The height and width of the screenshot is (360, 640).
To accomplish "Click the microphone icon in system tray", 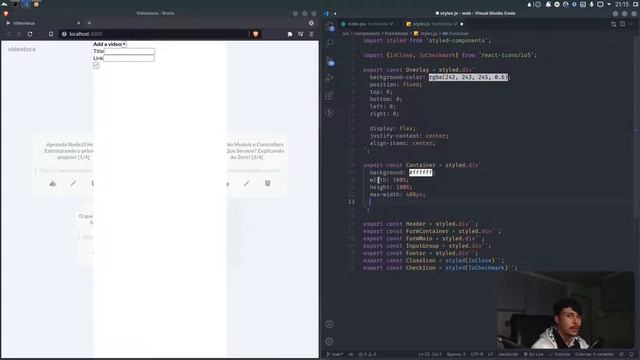I will (591, 4).
